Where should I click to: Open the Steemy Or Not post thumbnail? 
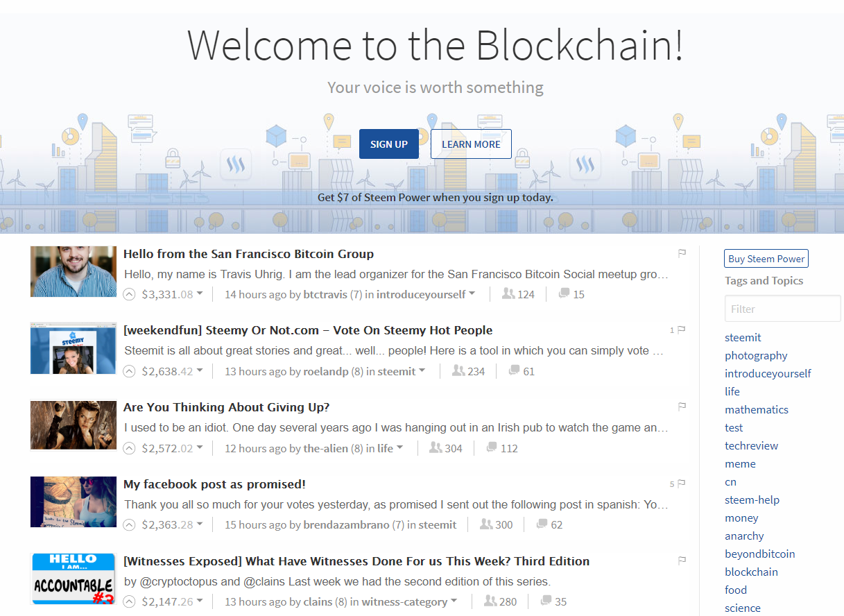pyautogui.click(x=74, y=348)
